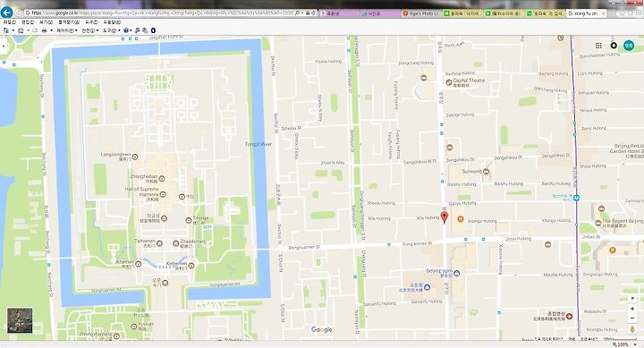Click the Longzongmen marker
The image size is (644, 348).
point(135,157)
